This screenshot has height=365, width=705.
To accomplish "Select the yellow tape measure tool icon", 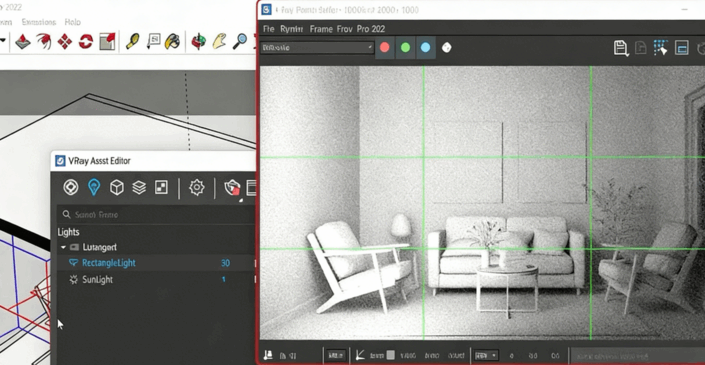I will pos(132,41).
